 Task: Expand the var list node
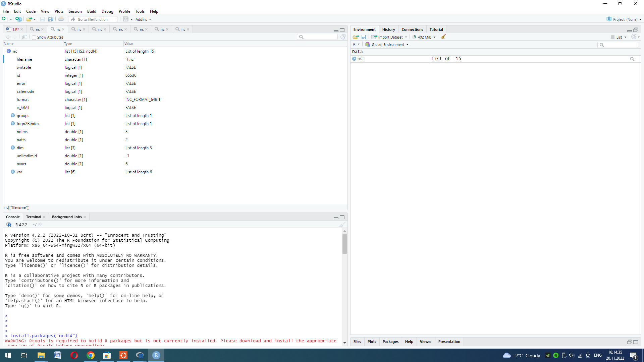tap(13, 172)
